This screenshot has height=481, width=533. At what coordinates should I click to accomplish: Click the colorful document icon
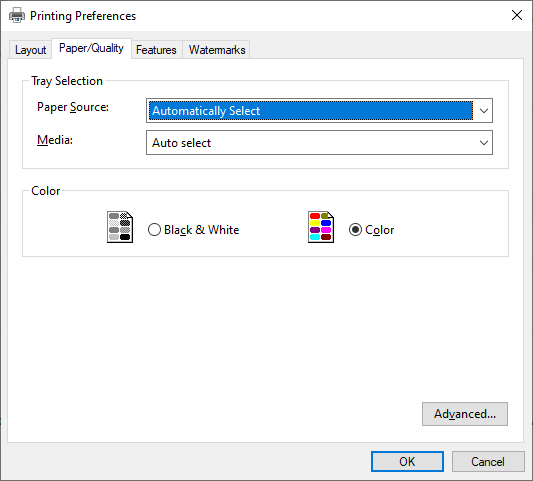coord(321,227)
